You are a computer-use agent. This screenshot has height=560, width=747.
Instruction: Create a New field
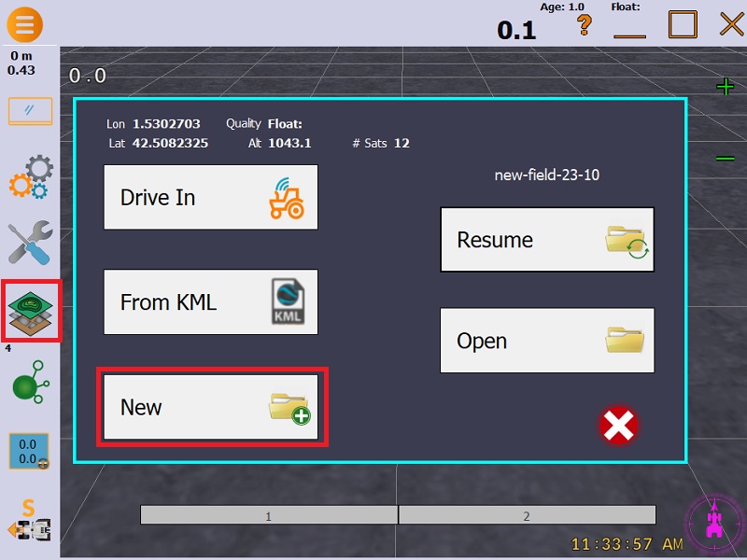211,408
